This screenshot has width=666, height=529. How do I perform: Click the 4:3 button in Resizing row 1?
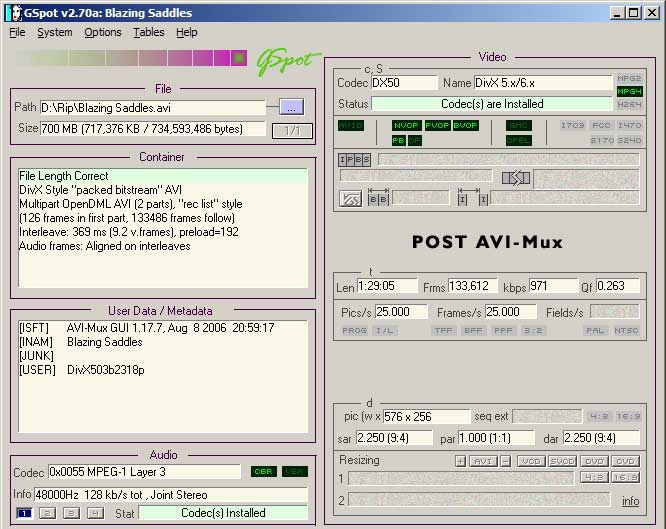tap(594, 477)
